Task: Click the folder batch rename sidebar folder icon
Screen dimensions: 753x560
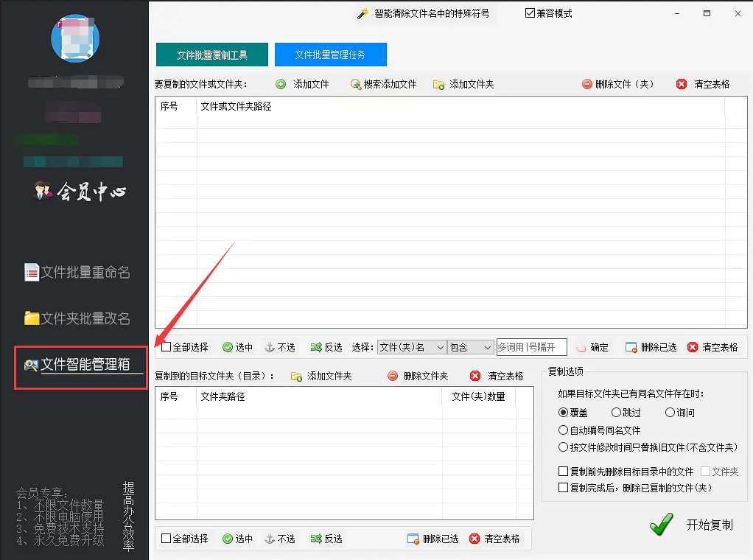Action: pos(32,318)
